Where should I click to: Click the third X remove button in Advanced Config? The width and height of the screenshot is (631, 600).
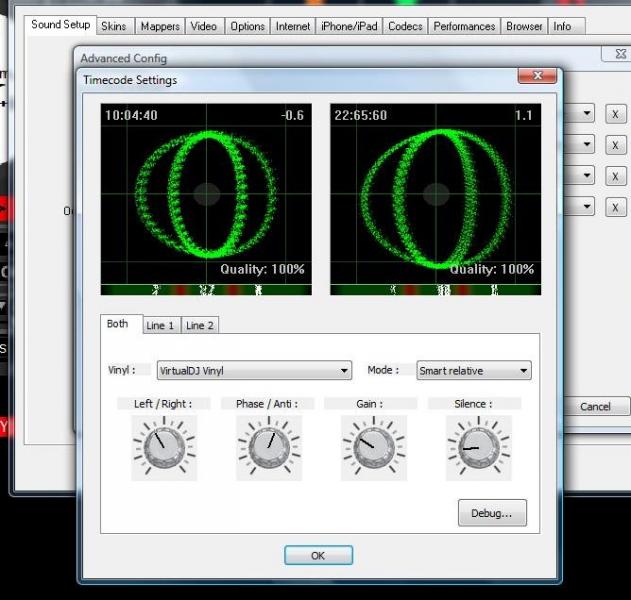click(x=616, y=176)
